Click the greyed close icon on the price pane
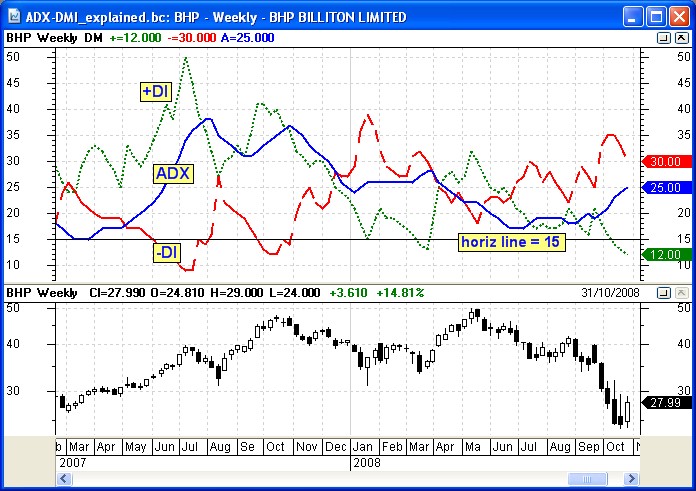This screenshot has width=696, height=491. [681, 293]
